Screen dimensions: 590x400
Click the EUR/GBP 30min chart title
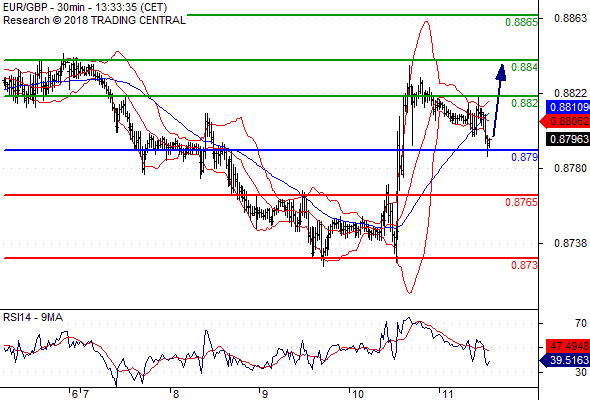[x=85, y=7]
